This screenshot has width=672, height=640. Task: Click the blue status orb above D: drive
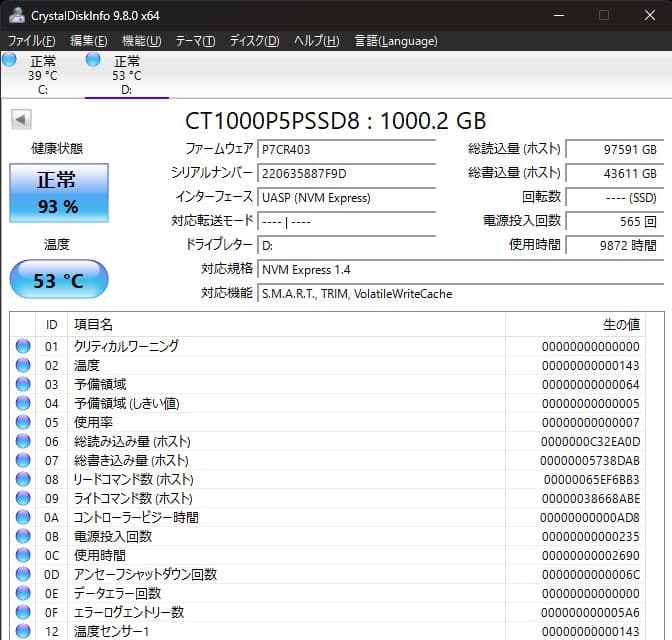(93, 60)
